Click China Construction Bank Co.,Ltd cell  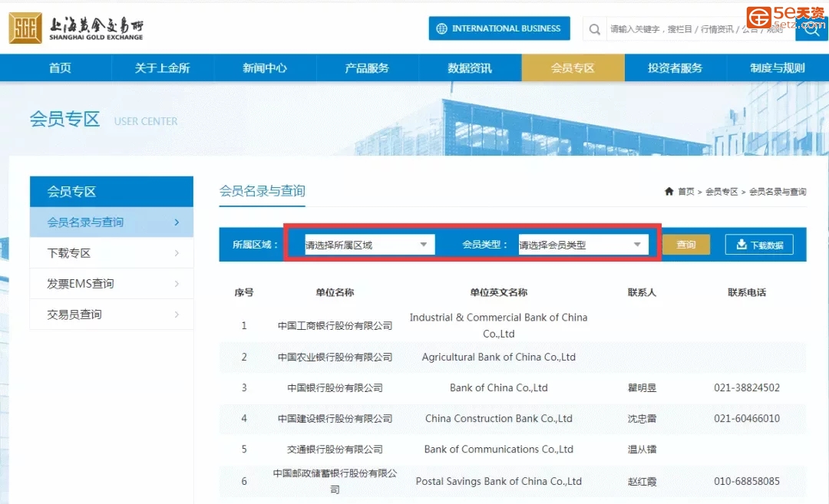tap(499, 418)
